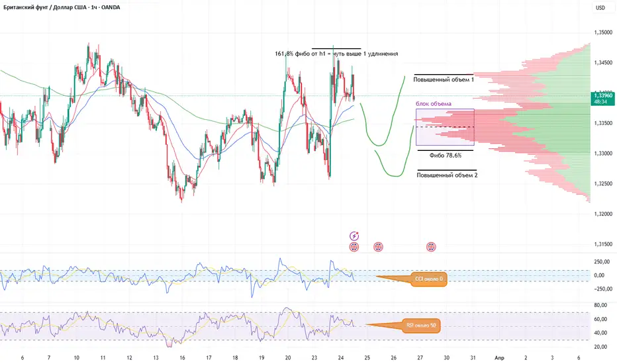Image resolution: width=617 pixels, height=364 pixels.
Task: Click the USD currency button
Action: coord(600,7)
